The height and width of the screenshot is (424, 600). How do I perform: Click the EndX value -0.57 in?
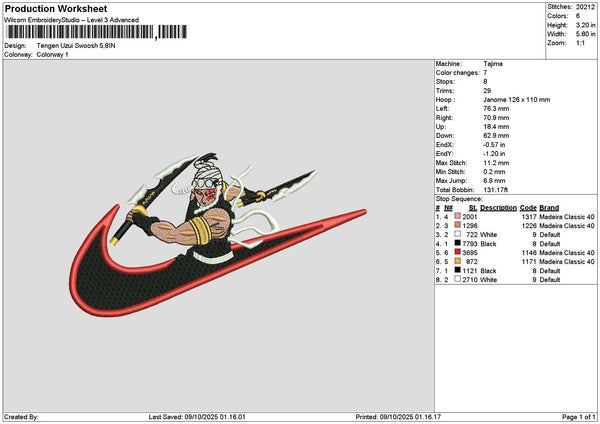point(494,145)
